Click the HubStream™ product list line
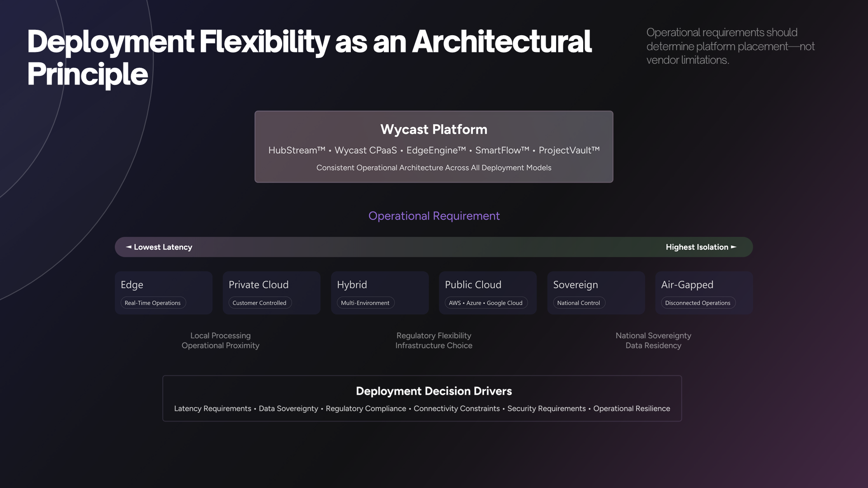 [434, 150]
